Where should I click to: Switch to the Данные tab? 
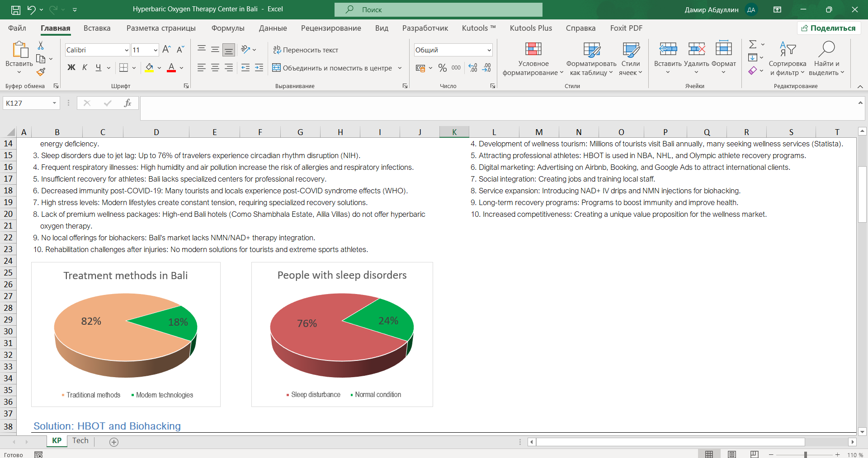(273, 28)
